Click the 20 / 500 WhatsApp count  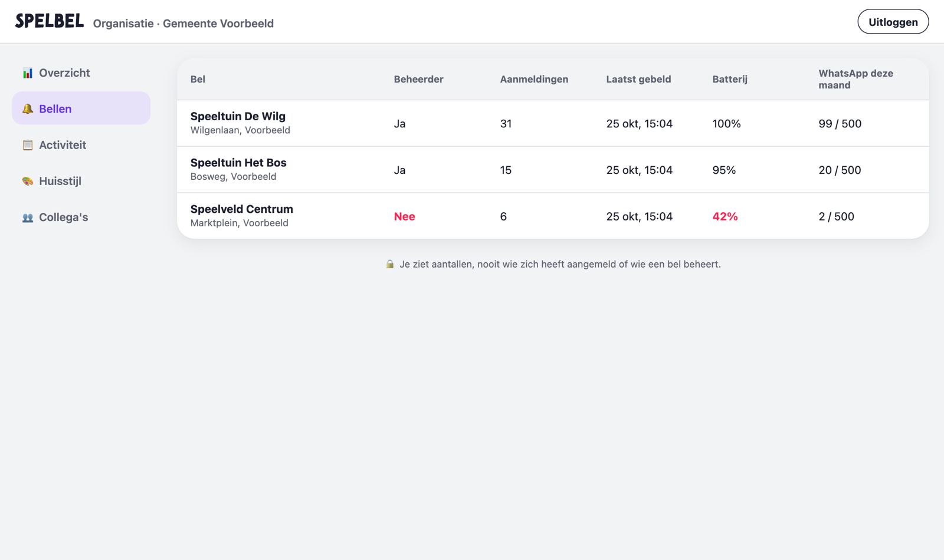[x=840, y=170]
